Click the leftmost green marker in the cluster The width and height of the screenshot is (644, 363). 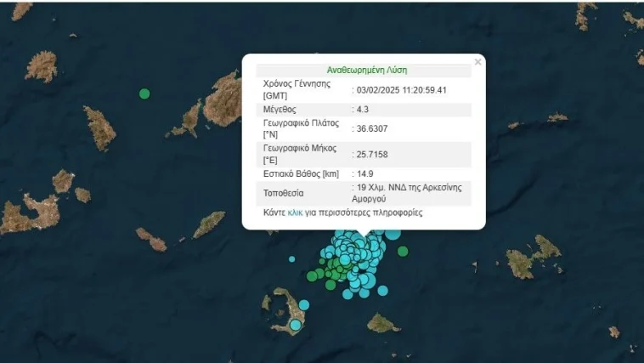312,275
